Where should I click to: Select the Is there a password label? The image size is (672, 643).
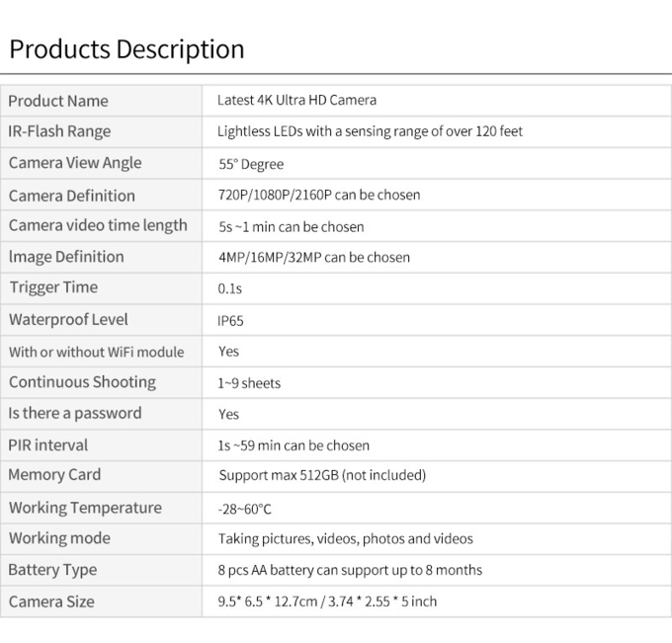tap(75, 414)
